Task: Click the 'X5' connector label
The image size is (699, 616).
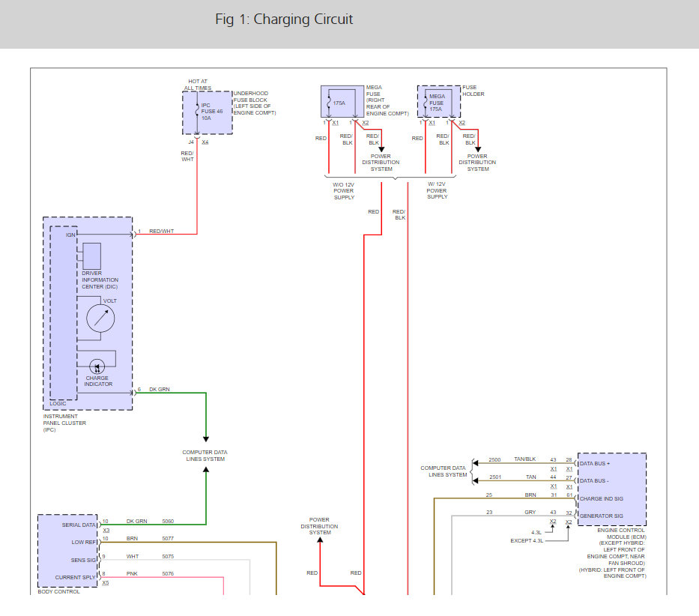Action: pyautogui.click(x=105, y=582)
